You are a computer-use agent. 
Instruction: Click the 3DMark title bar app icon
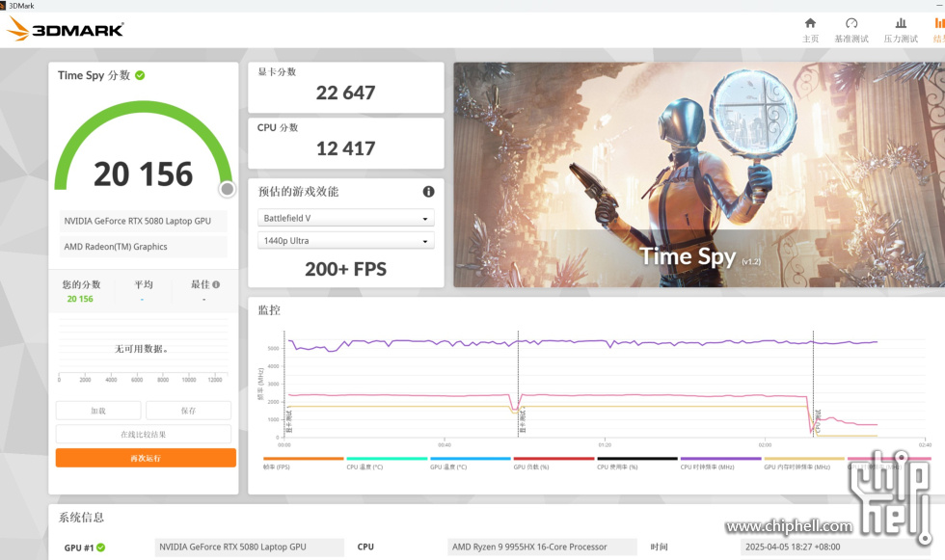[3, 6]
